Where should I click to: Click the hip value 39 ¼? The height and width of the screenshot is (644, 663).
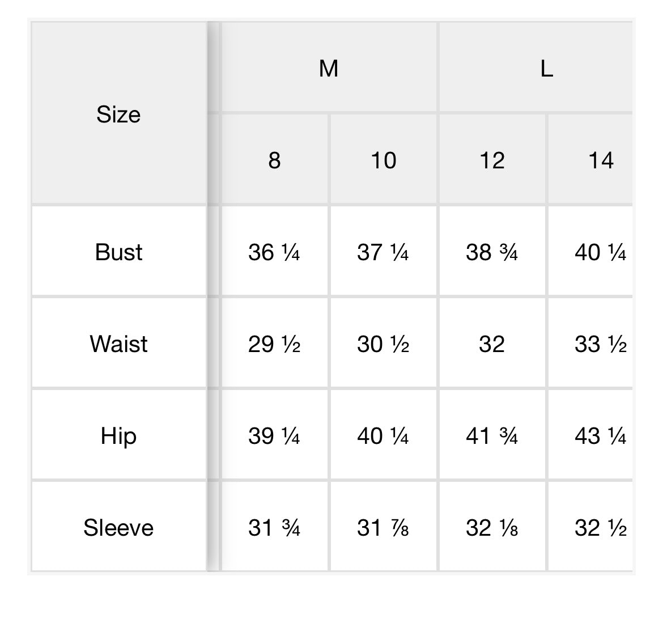coord(274,436)
